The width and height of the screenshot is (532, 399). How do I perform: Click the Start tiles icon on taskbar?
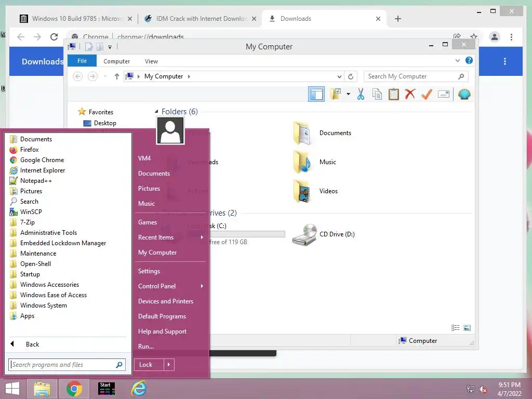click(x=106, y=389)
